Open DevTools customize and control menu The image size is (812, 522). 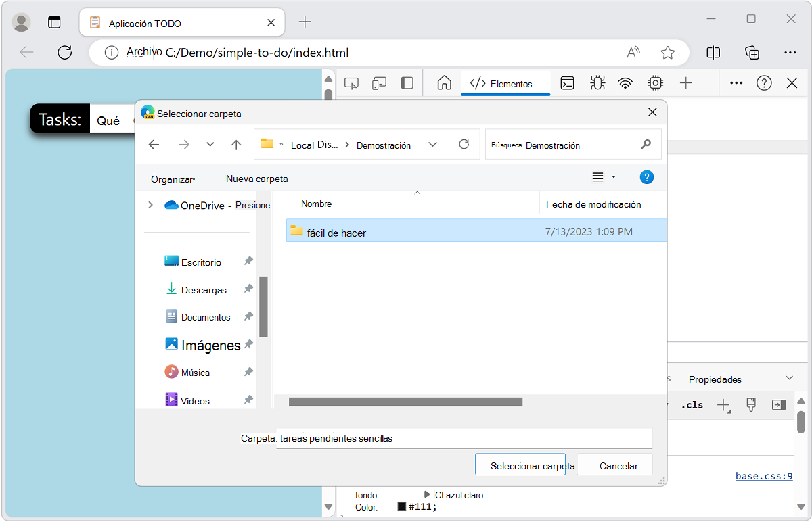(x=736, y=83)
